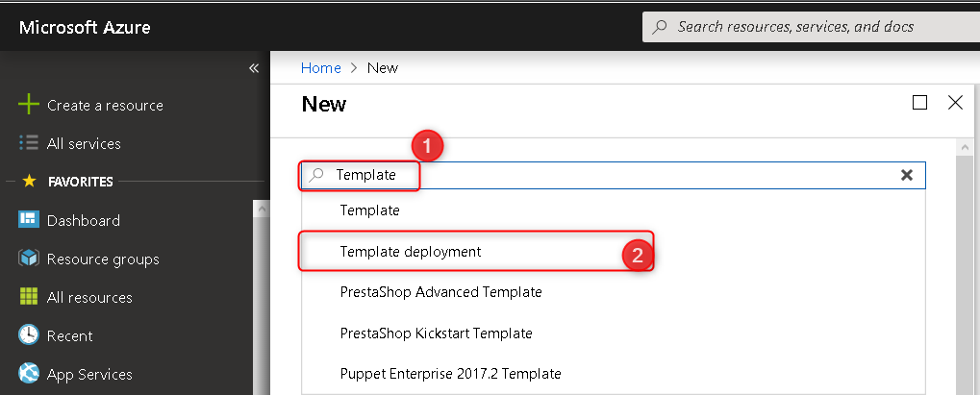Open Resource groups cube icon
The height and width of the screenshot is (395, 980).
point(29,259)
